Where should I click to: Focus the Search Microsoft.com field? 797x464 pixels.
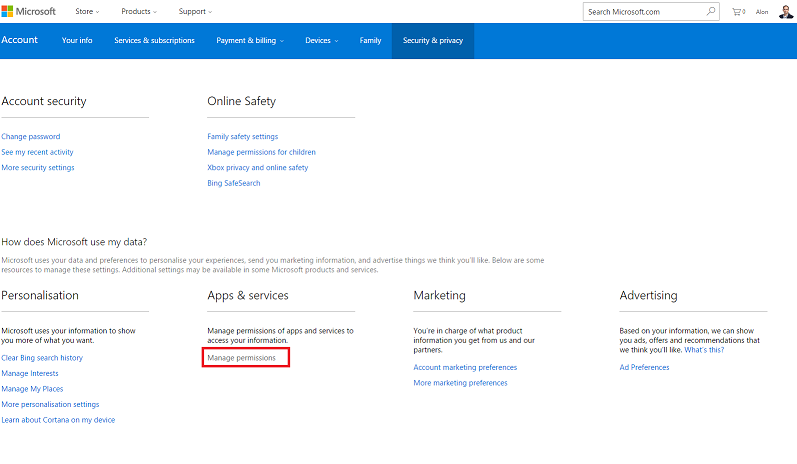[651, 12]
